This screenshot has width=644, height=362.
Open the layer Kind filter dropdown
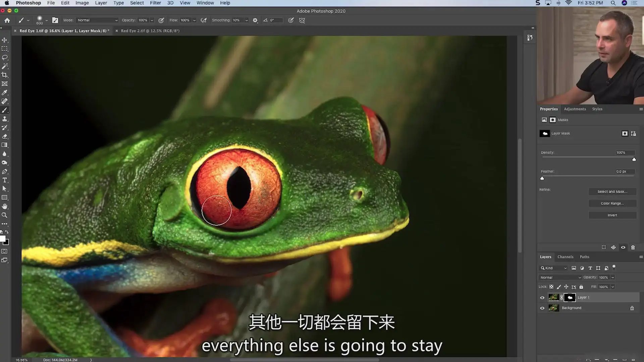[553, 268]
